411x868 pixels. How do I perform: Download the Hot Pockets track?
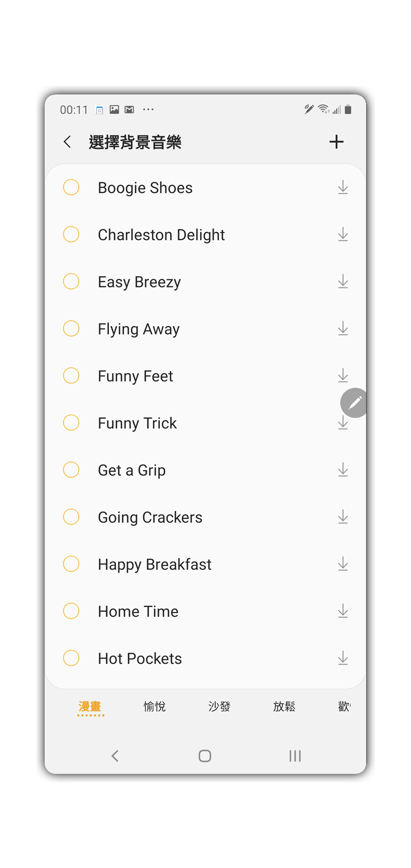343,658
